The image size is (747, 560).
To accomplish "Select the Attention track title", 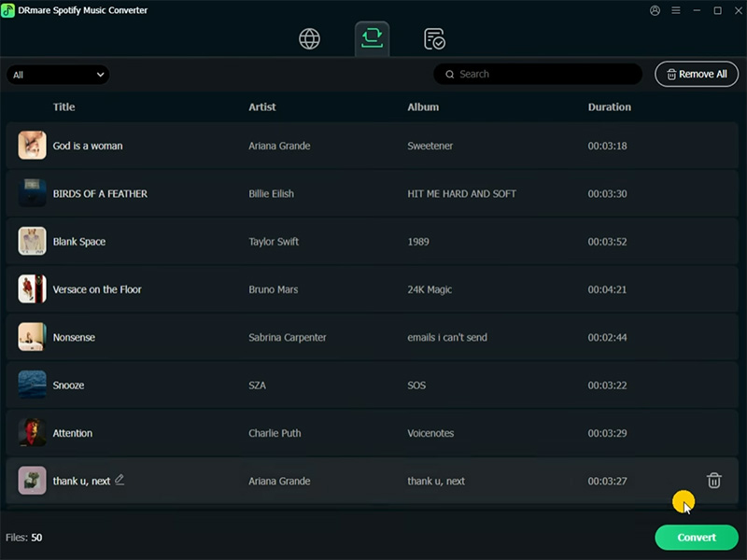I will click(73, 433).
